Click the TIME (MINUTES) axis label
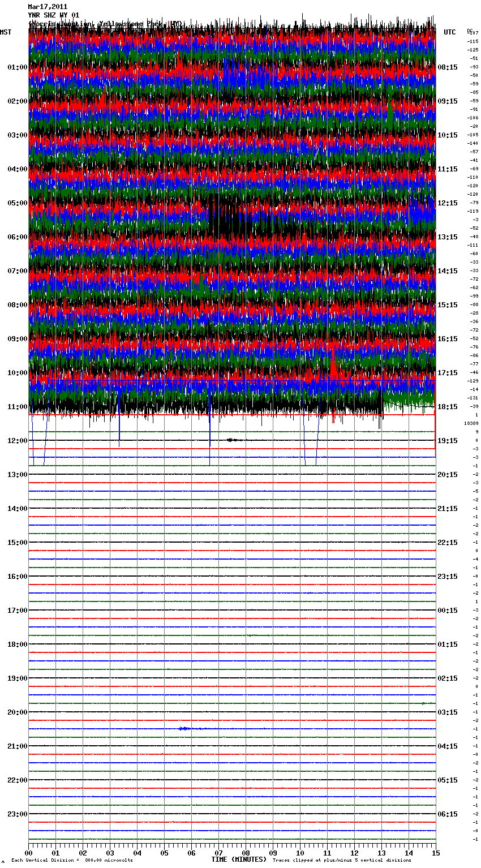The image size is (481, 868). [x=238, y=860]
